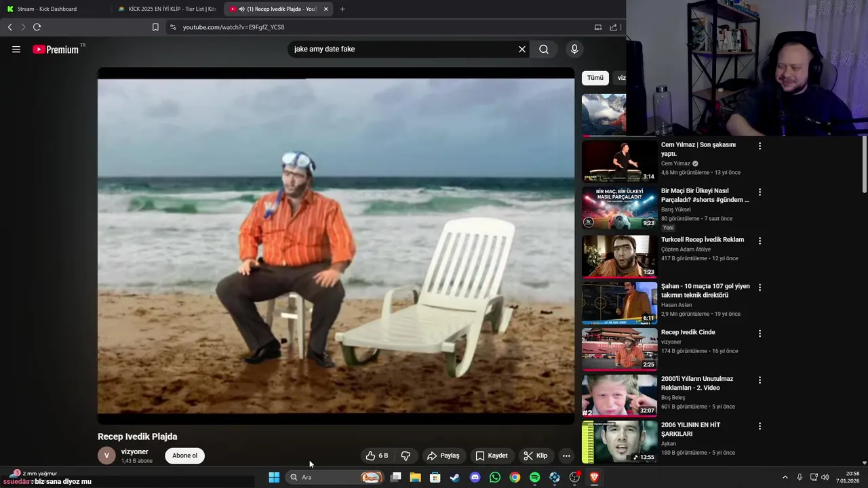Open options for 2000'li Yılların Reklamları
Viewport: 868px width, 488px height.
[x=759, y=380]
